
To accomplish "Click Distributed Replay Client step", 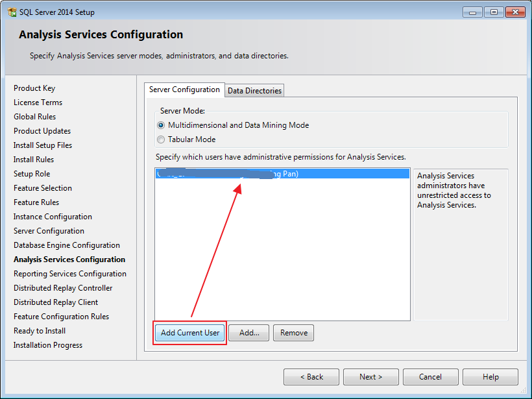I will coord(56,302).
